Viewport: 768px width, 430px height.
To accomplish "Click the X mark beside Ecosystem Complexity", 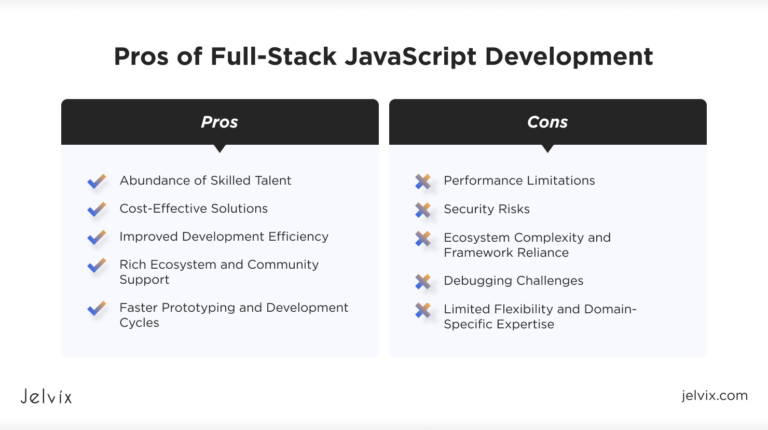I will [423, 239].
